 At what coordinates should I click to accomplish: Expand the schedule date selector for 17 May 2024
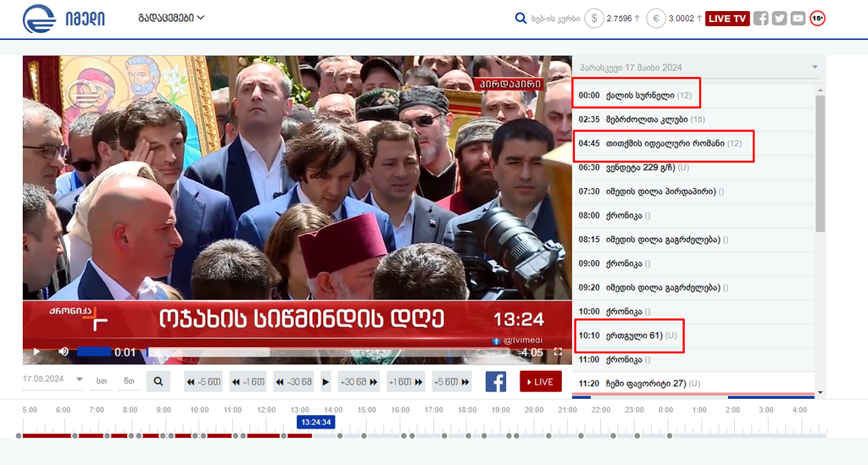point(698,68)
